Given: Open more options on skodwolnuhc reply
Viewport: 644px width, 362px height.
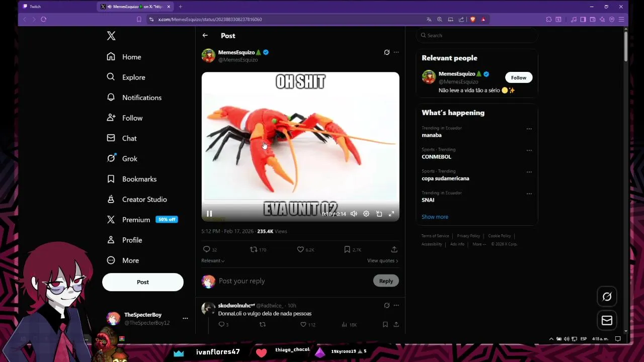Looking at the screenshot, I should pyautogui.click(x=396, y=305).
